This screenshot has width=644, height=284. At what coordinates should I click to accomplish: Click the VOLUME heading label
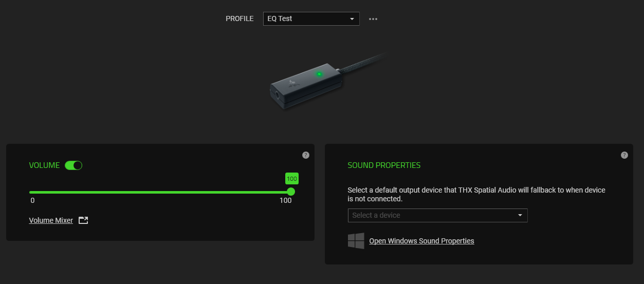point(44,165)
